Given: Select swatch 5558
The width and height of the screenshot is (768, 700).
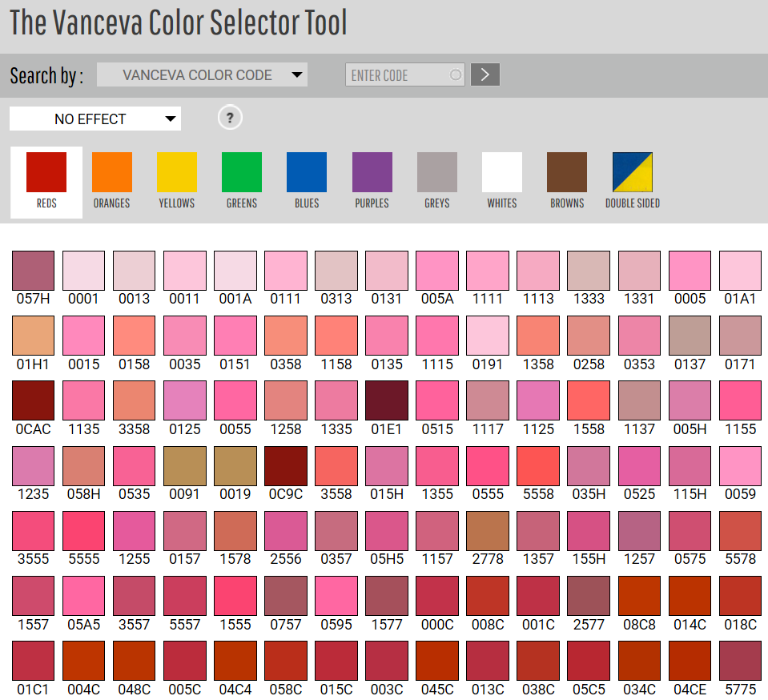Looking at the screenshot, I should tap(538, 465).
